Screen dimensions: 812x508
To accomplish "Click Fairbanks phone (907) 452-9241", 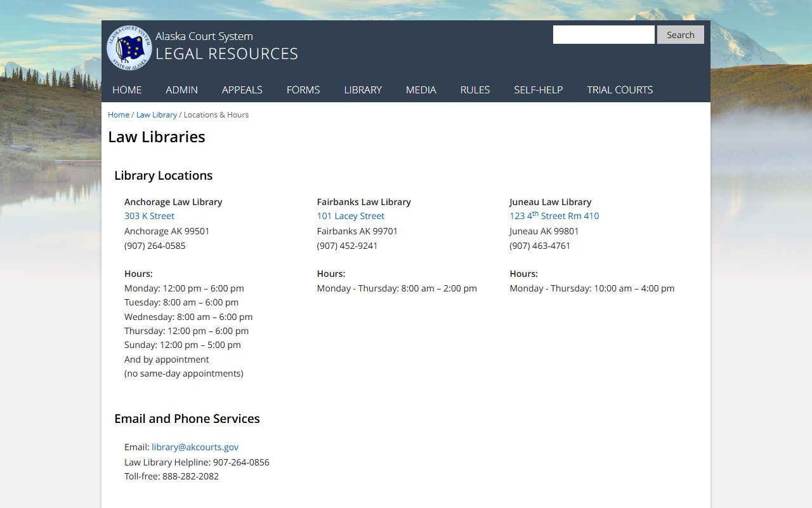I will 348,246.
